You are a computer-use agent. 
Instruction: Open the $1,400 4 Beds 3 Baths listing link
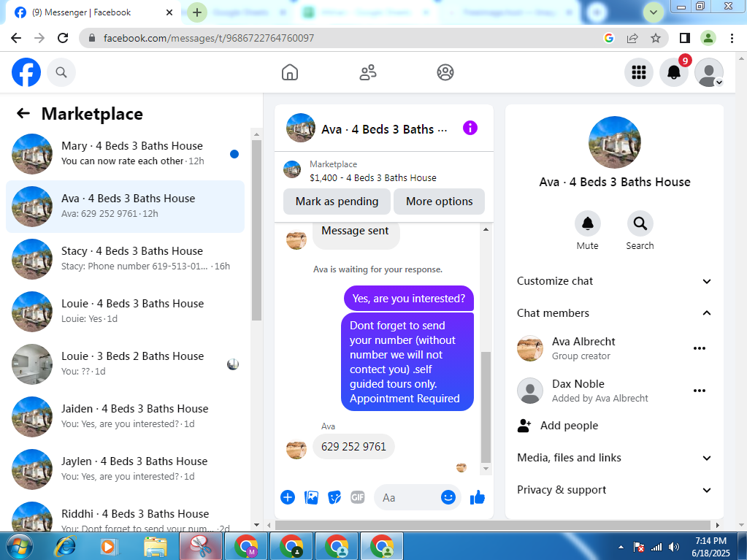(x=372, y=178)
